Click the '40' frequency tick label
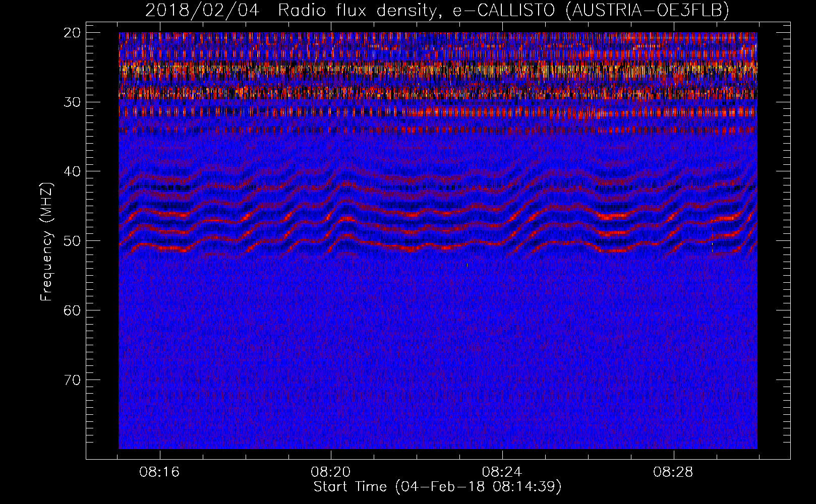The height and width of the screenshot is (504, 816). pos(73,171)
